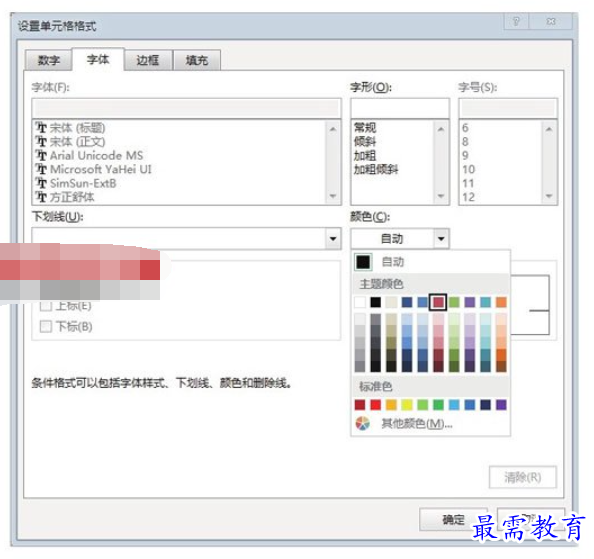Click font list scroll-up arrow
This screenshot has height=559, width=594.
tap(333, 129)
